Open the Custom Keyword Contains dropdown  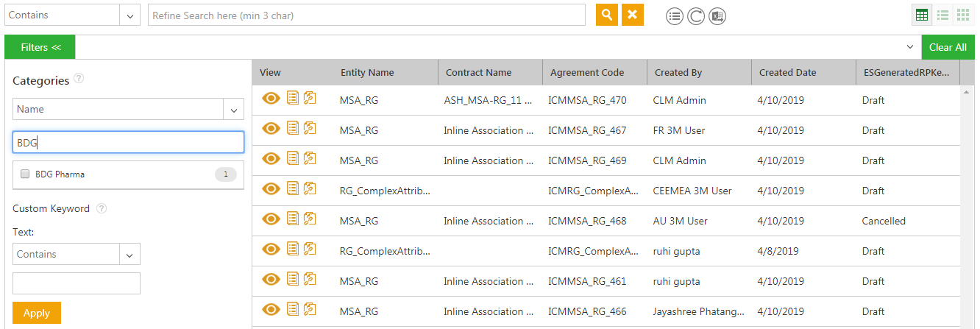tap(129, 255)
